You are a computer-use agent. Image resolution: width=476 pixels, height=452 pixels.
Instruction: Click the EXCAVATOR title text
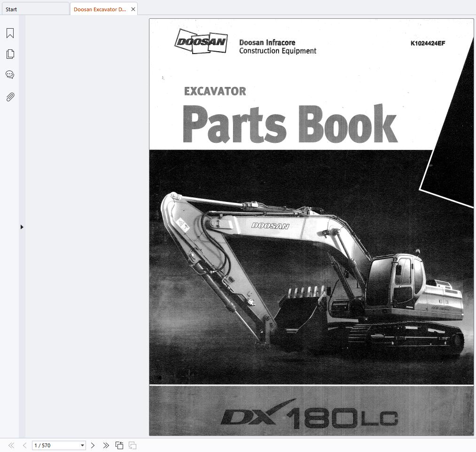[x=215, y=91]
